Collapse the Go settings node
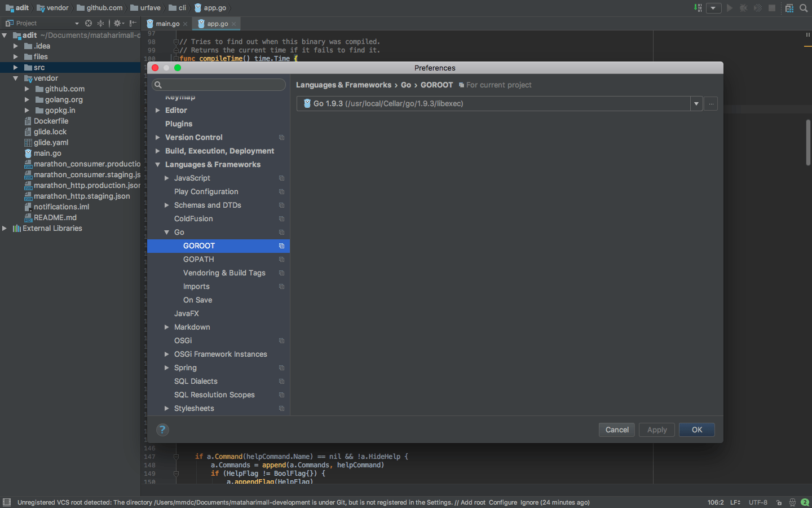The width and height of the screenshot is (812, 508). pos(167,233)
